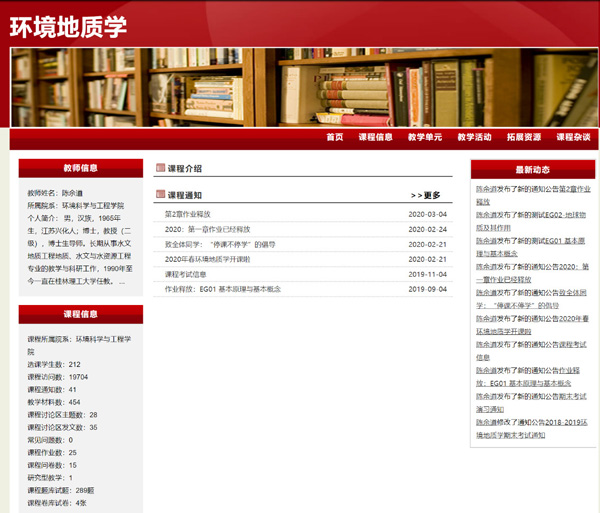The width and height of the screenshot is (600, 513).
Task: Open 作业释放：EG01 基本原理与基本概念 notice
Action: point(223,289)
